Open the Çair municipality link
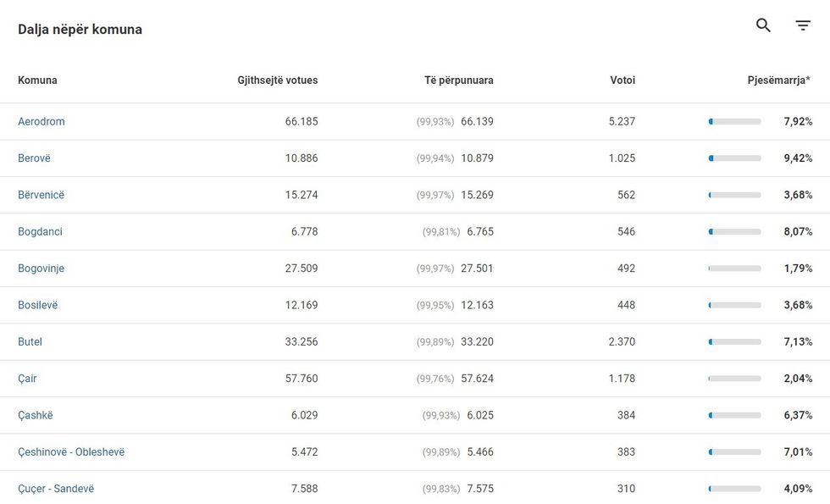 [x=27, y=379]
